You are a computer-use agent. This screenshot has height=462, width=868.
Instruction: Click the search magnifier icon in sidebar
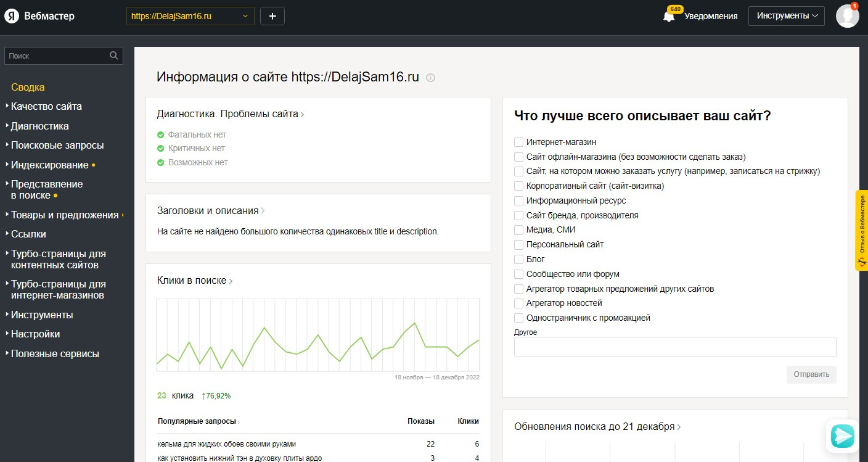click(114, 56)
